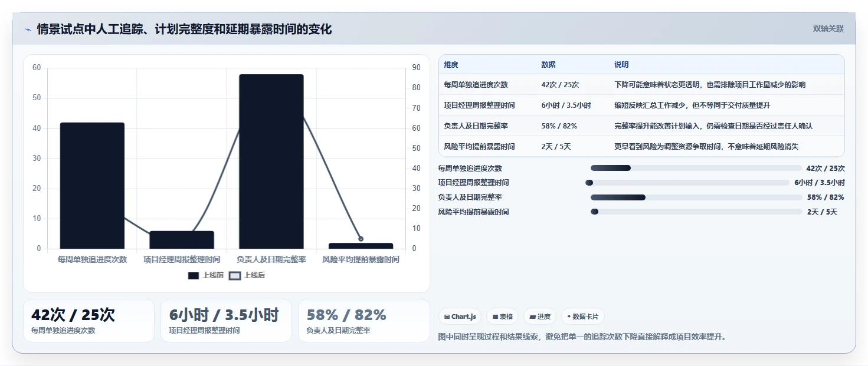Click the 2天 / 5天 table cell
Image resolution: width=868 pixels, height=366 pixels.
click(x=556, y=147)
